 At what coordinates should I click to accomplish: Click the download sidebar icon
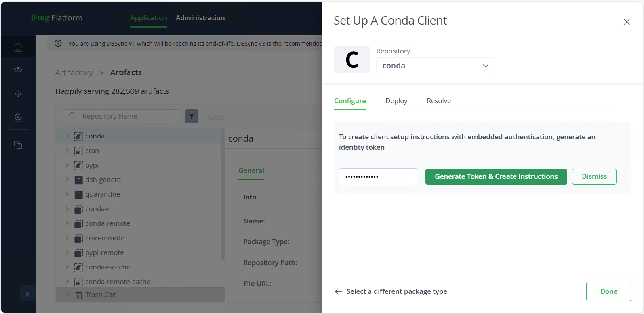[18, 94]
